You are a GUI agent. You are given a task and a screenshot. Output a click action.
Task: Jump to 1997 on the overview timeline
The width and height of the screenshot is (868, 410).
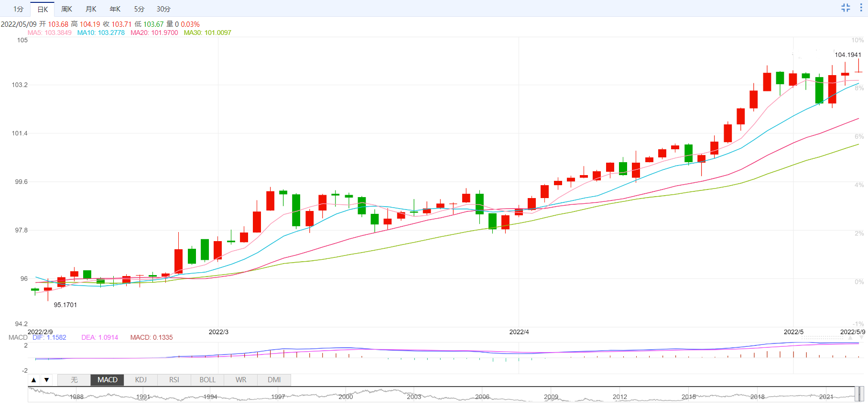278,397
